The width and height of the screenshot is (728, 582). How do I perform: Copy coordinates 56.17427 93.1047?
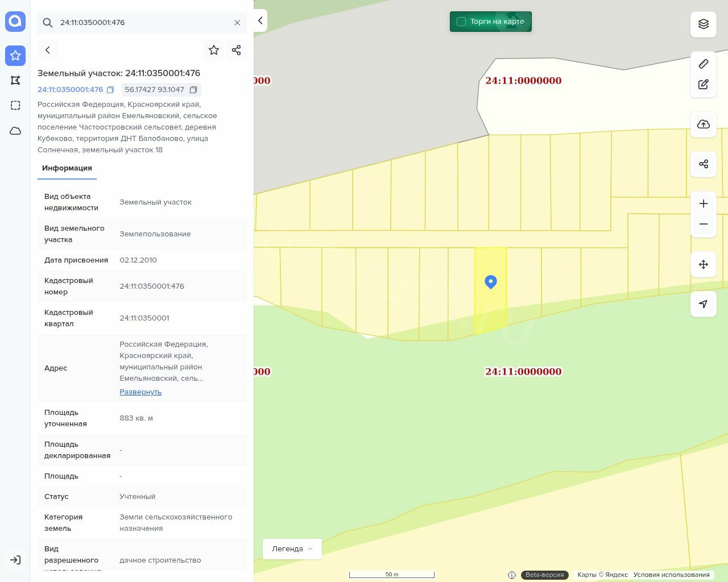[x=193, y=90]
